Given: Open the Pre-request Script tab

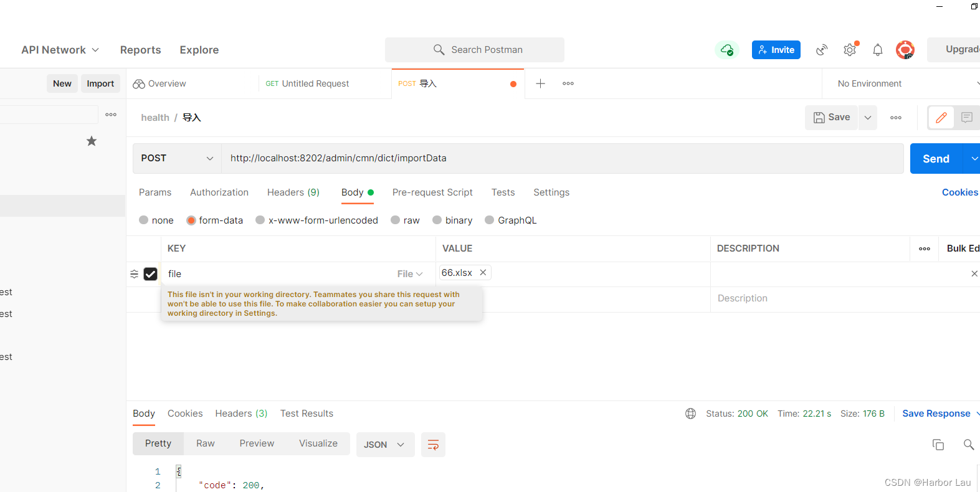Looking at the screenshot, I should [432, 192].
